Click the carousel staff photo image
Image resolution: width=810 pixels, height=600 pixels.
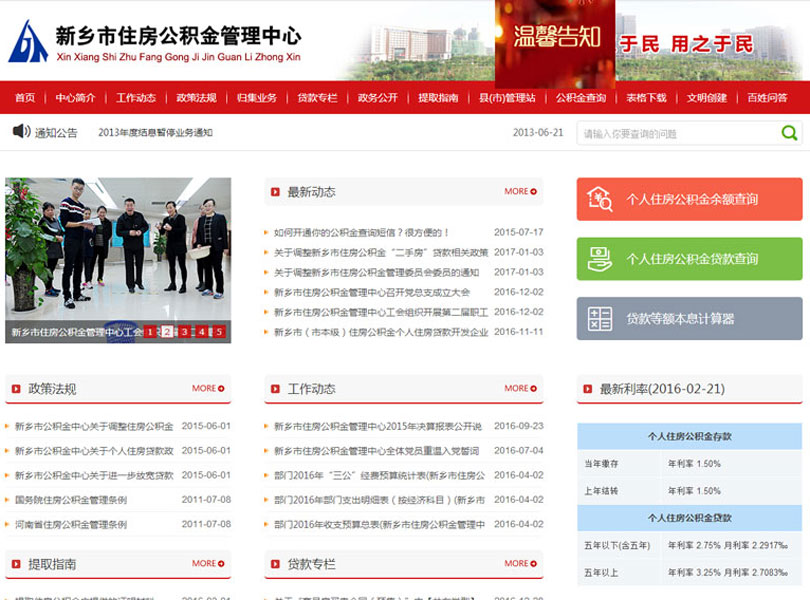point(118,250)
